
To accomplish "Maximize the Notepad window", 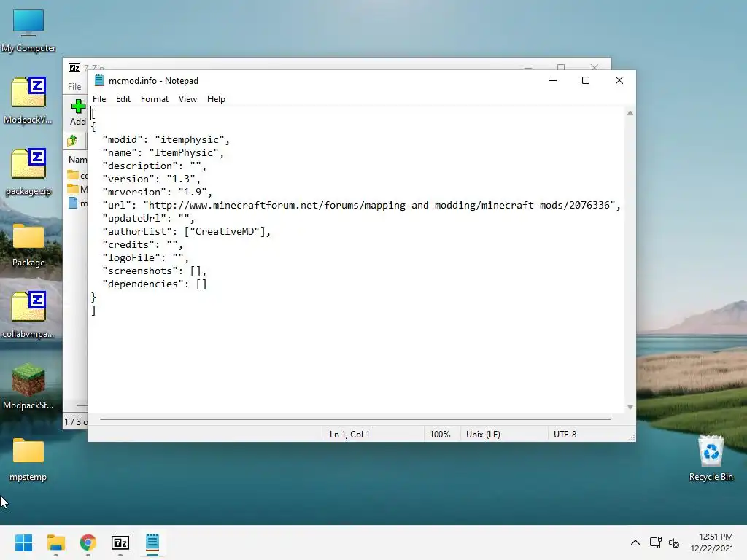I will (586, 80).
